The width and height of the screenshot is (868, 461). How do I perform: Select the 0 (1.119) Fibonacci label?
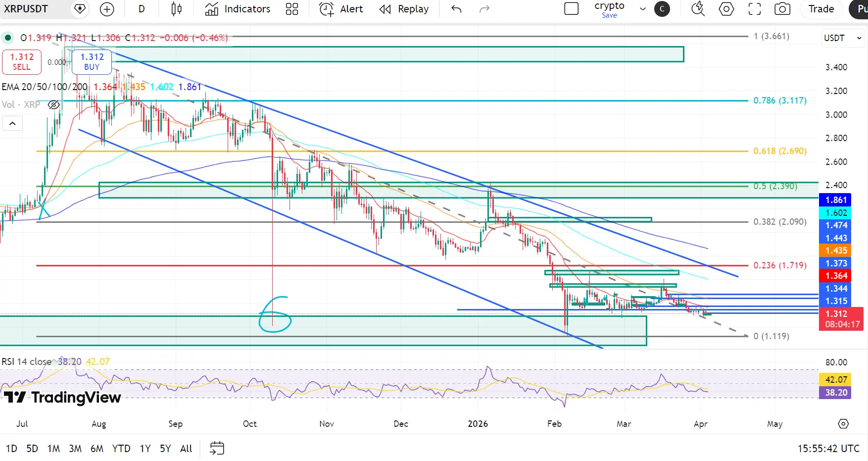772,336
